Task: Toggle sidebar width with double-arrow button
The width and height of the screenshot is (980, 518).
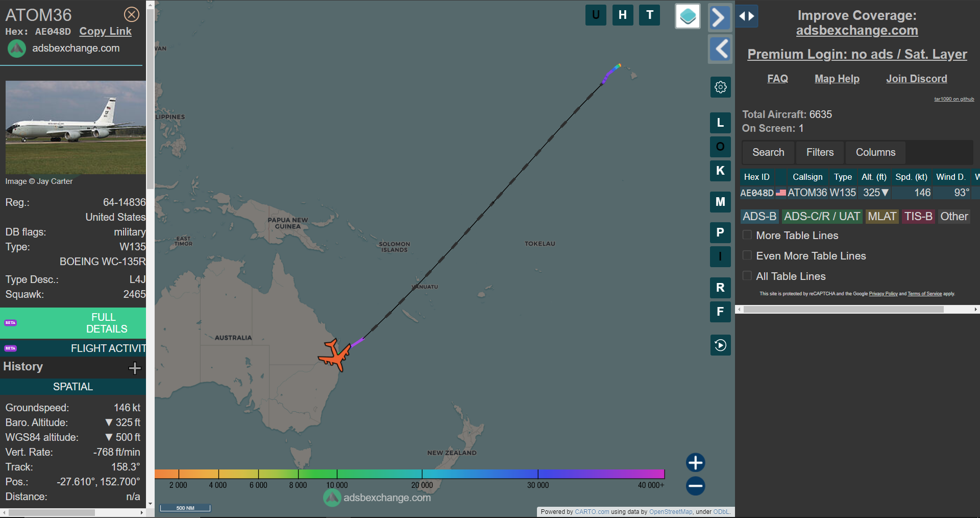Action: click(x=747, y=16)
